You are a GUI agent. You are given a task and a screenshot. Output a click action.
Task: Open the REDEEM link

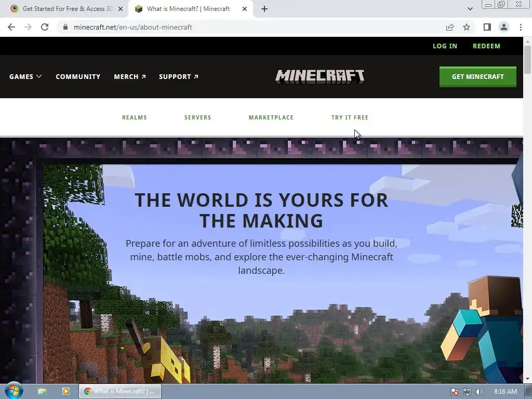pos(486,46)
